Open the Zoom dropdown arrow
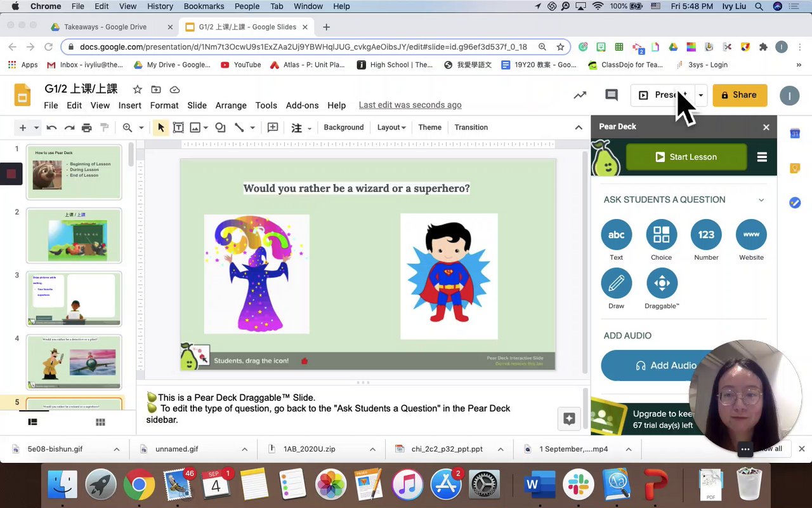 coord(141,128)
